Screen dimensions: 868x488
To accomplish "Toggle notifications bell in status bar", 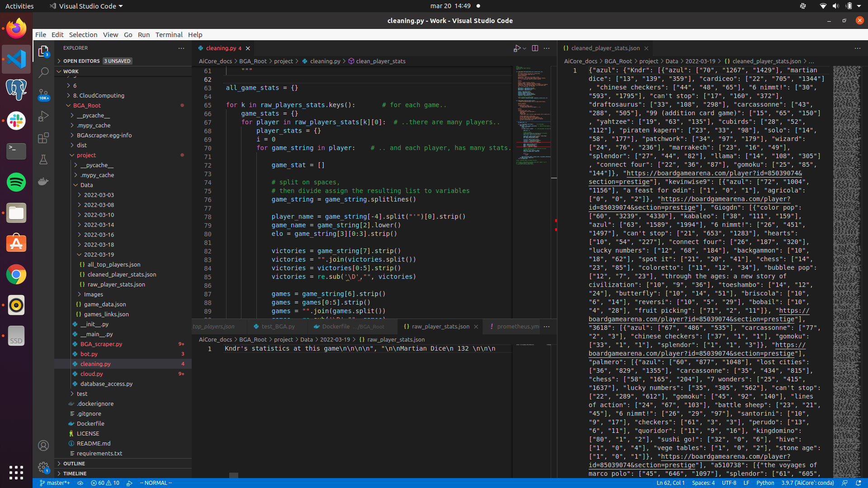I will point(858,483).
